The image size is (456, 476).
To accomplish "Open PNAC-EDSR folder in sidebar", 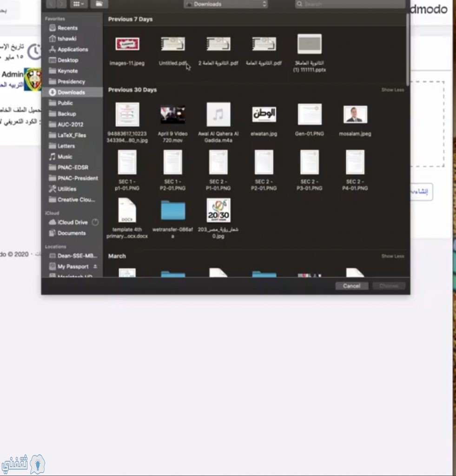I will pos(73,167).
